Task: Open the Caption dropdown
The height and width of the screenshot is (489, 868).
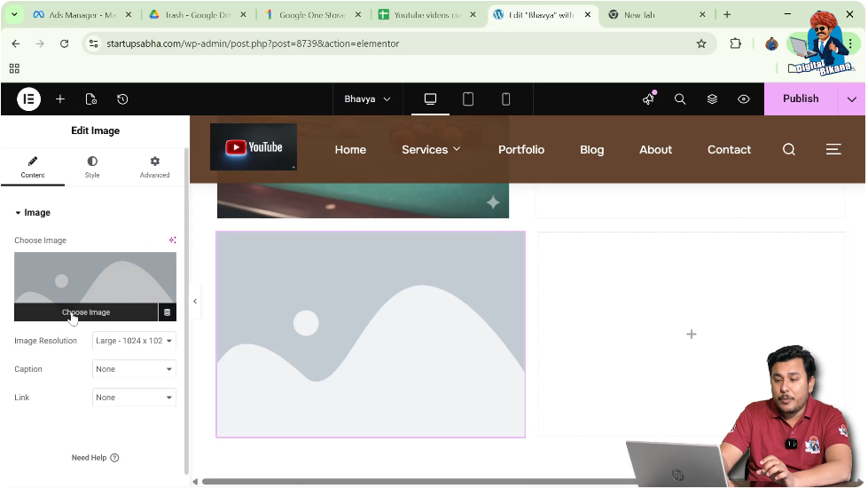Action: (x=134, y=369)
